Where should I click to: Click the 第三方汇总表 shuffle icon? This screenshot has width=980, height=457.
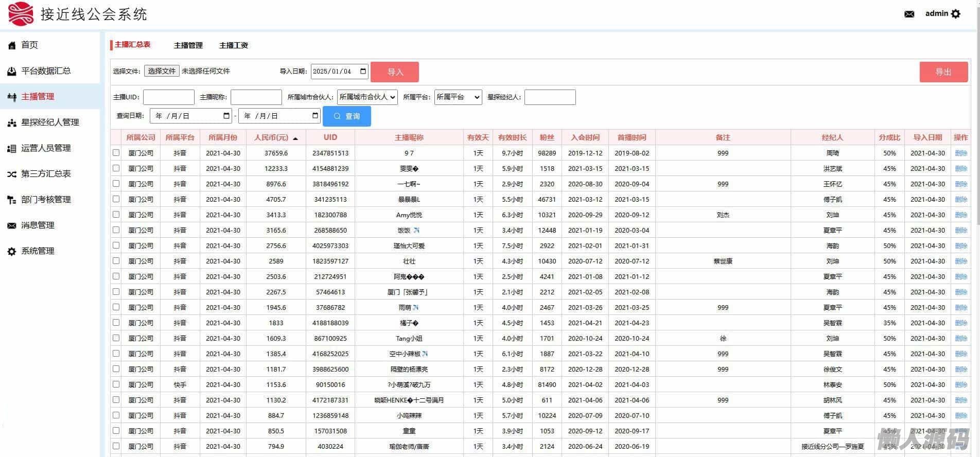tap(12, 174)
